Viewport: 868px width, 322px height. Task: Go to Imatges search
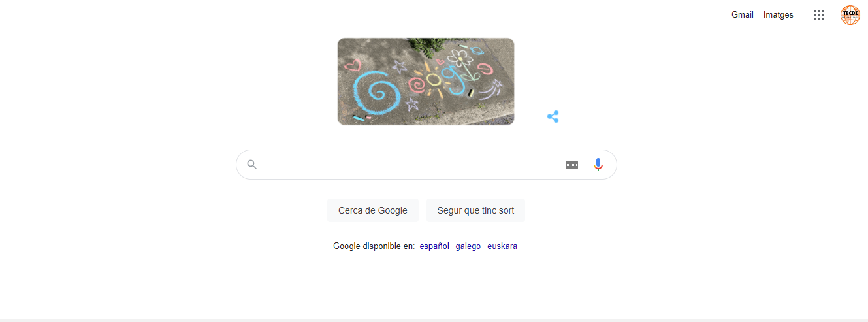tap(779, 15)
